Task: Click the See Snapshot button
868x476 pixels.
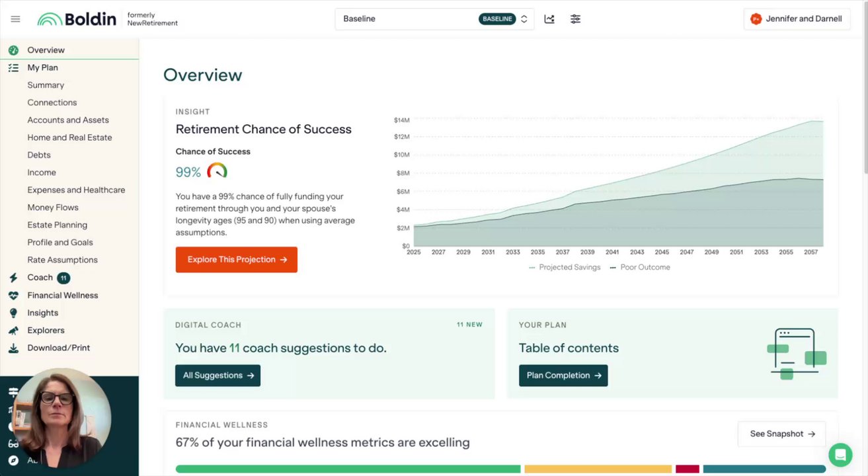Action: pos(781,434)
